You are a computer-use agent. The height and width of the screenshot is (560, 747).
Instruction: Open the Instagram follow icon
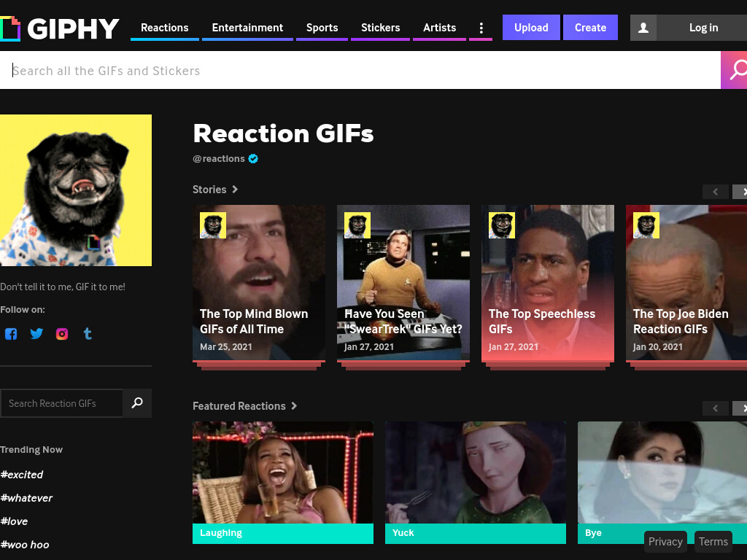62,334
